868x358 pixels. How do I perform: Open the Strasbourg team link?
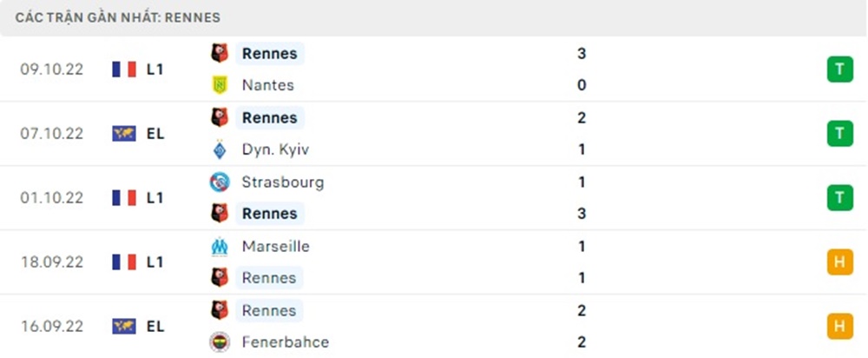283,182
